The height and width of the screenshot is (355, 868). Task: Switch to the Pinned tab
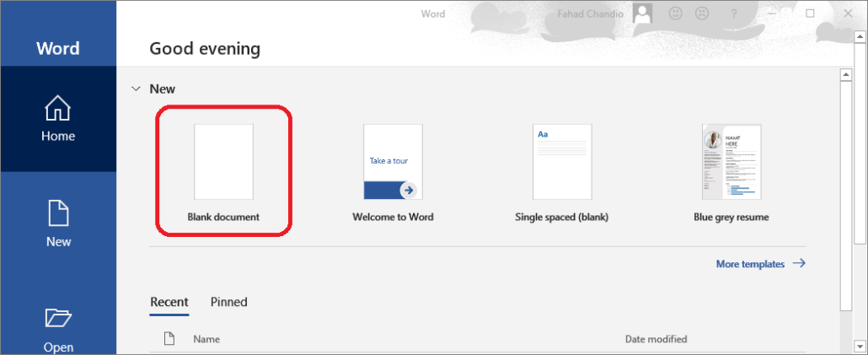(x=228, y=303)
